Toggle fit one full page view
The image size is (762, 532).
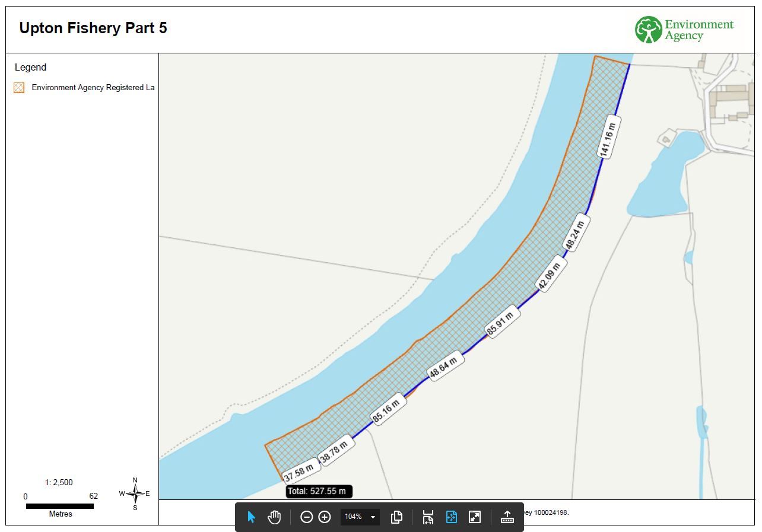(451, 517)
